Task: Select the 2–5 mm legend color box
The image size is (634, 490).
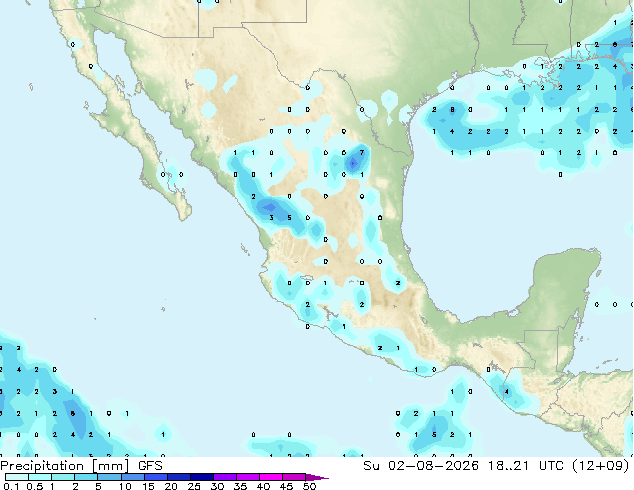Action: (x=86, y=477)
